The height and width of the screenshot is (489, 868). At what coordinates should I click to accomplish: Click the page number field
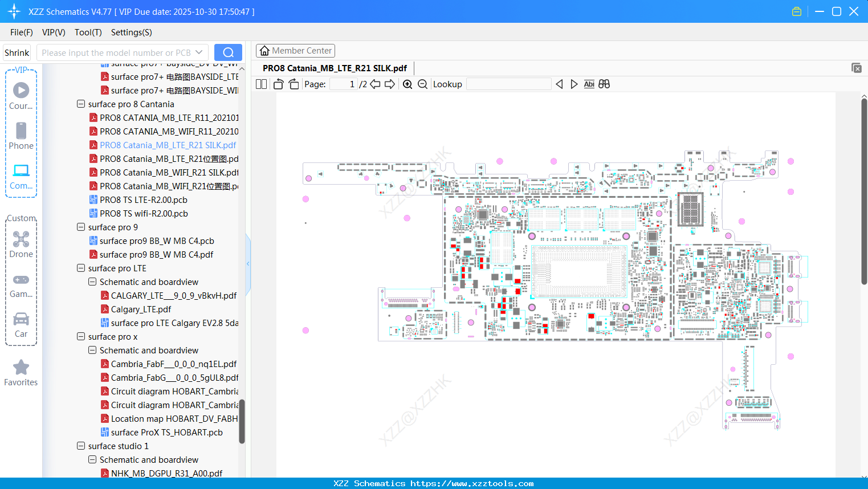(344, 84)
